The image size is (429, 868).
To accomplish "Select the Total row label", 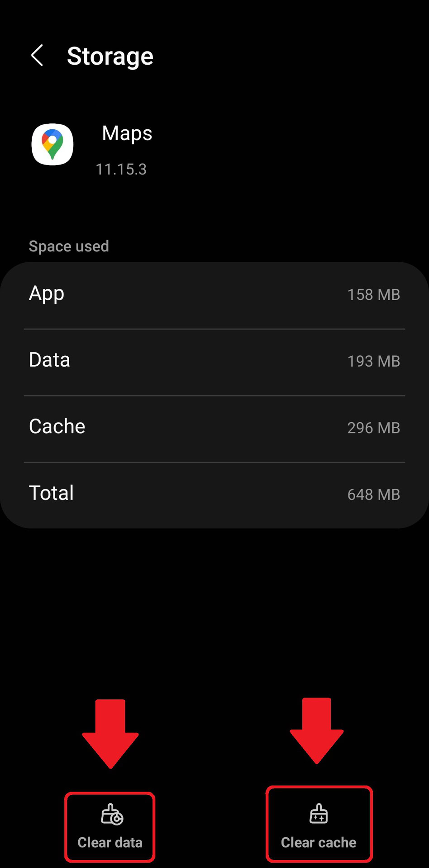I will coord(51,493).
